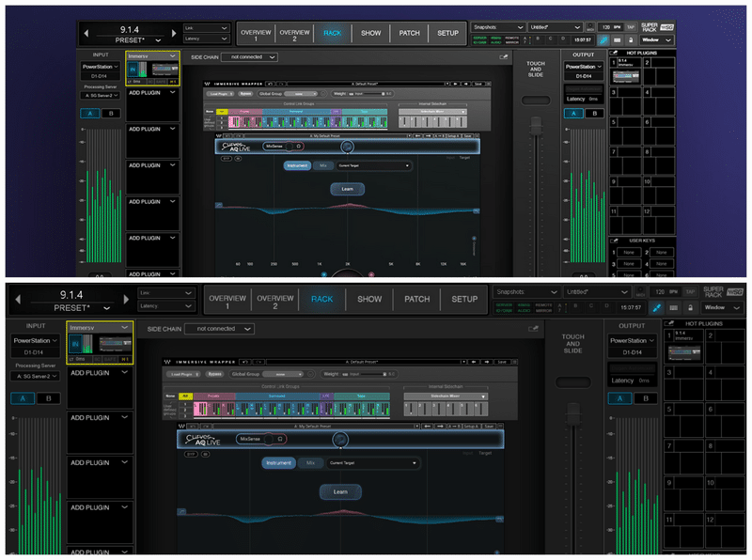Open Side Chain 'not connected' dropdown, bottom screenshot
The image size is (752, 560).
(x=219, y=329)
